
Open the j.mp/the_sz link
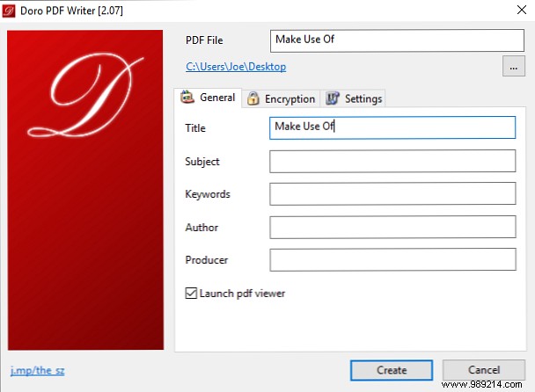tap(37, 371)
